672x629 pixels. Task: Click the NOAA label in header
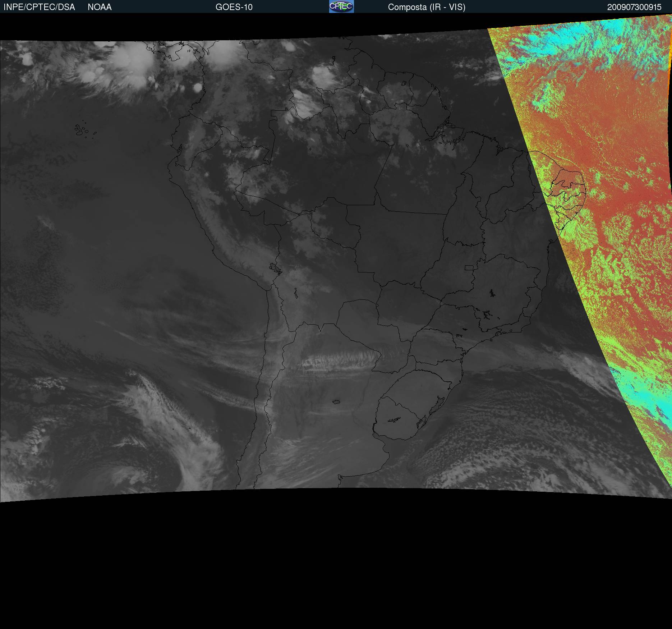[x=100, y=7]
